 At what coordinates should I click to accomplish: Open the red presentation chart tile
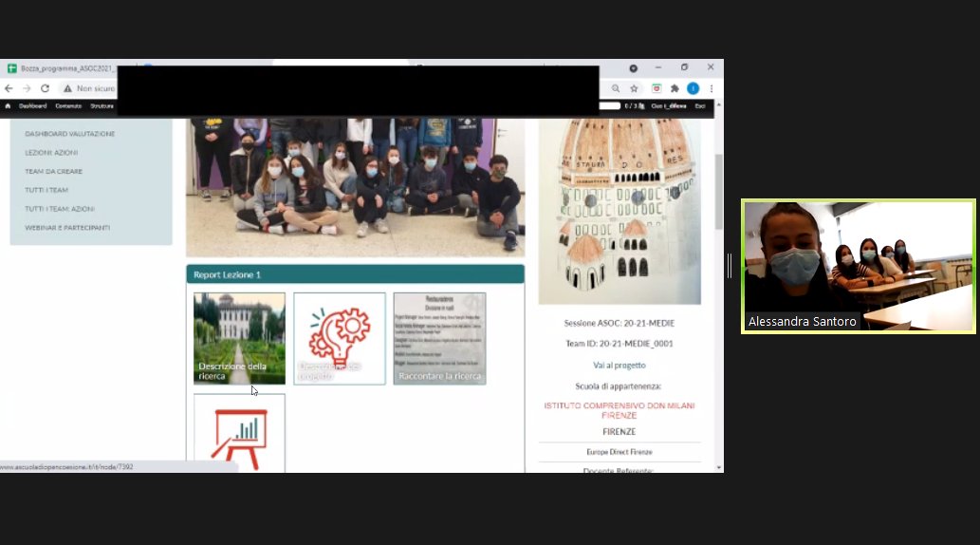tap(239, 433)
